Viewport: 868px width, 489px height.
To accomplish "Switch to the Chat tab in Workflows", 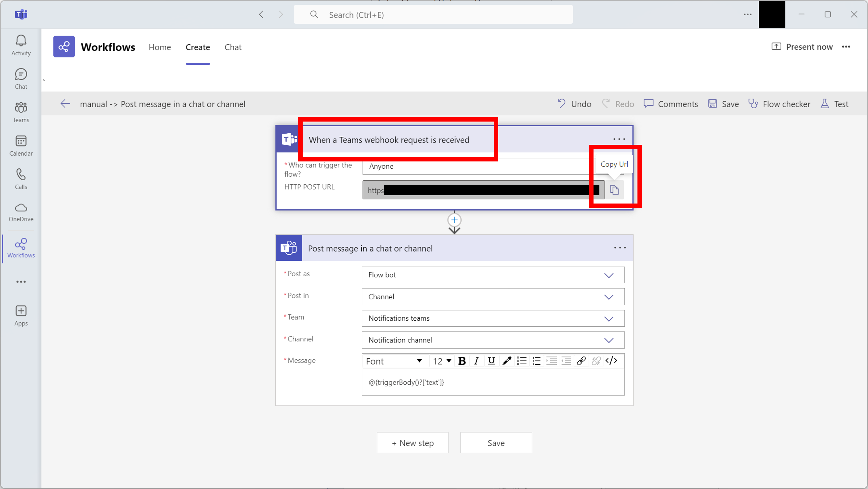I will (x=233, y=47).
